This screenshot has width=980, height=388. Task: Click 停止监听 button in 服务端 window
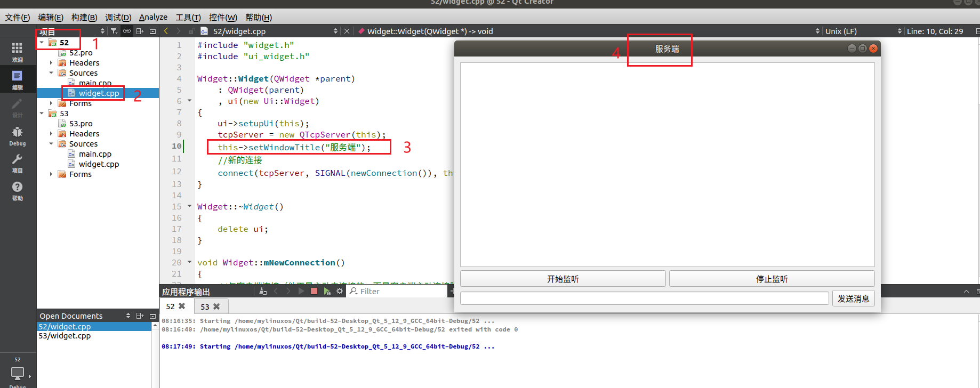pos(772,279)
